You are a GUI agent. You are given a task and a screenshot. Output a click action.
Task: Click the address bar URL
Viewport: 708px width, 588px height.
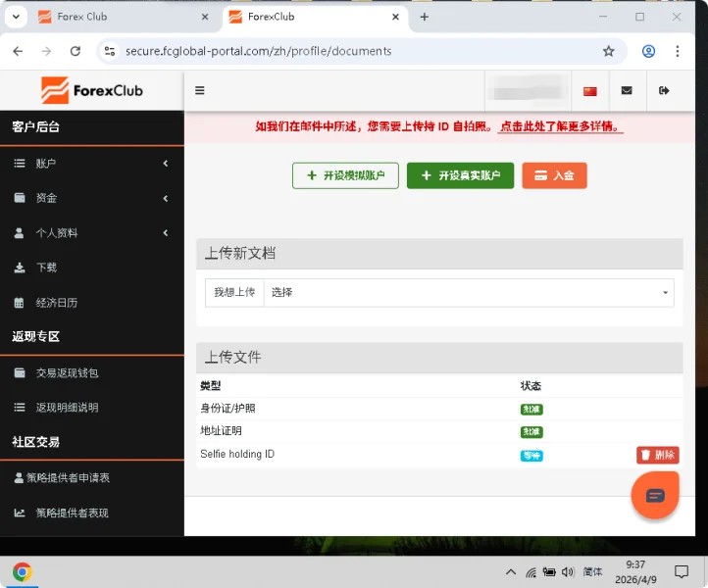[258, 51]
